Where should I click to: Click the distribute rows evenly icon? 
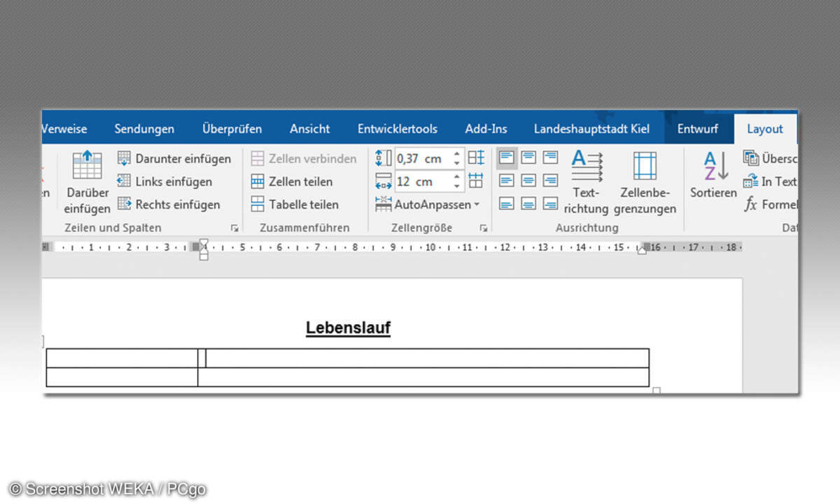tap(476, 157)
